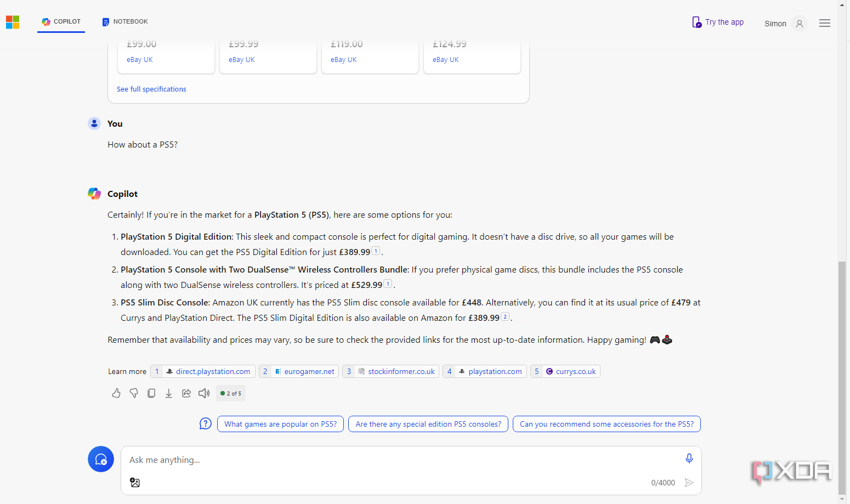Open currys.co.uk source link
This screenshot has width=850, height=504.
[x=565, y=371]
